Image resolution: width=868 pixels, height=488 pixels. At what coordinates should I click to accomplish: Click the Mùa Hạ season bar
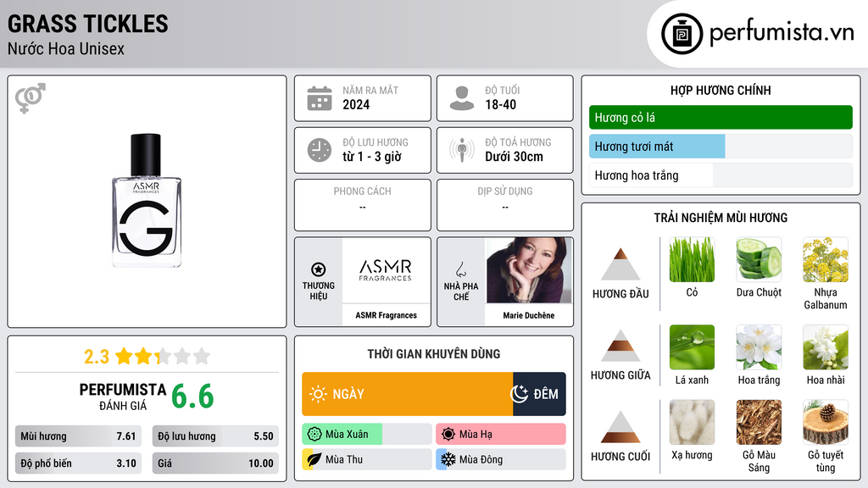pyautogui.click(x=501, y=435)
